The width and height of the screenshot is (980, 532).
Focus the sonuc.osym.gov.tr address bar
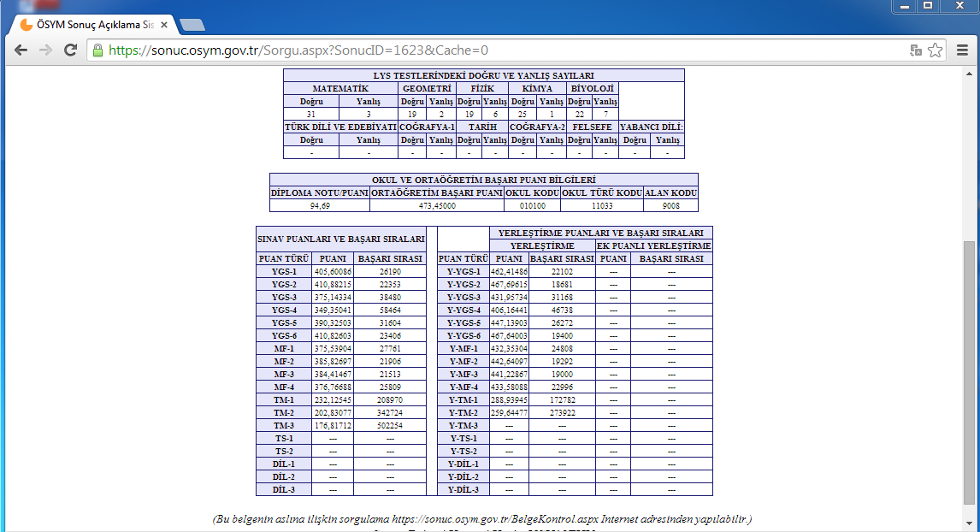(x=496, y=50)
